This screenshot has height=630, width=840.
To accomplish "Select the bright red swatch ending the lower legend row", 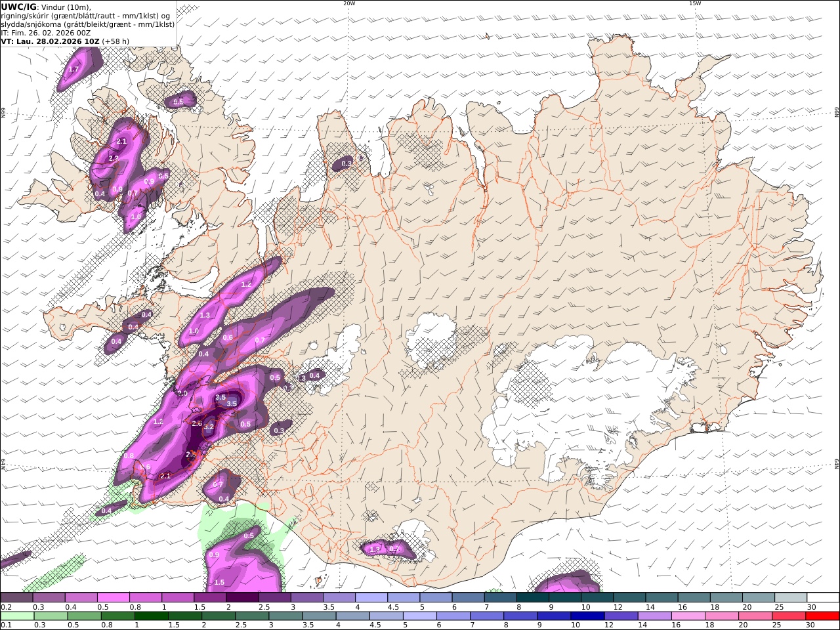I will click(x=822, y=616).
